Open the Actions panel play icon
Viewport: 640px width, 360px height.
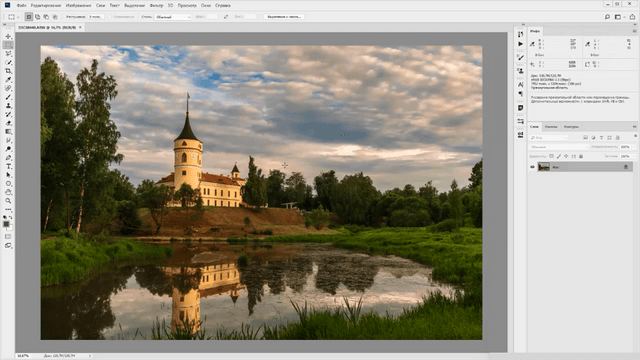(x=520, y=44)
